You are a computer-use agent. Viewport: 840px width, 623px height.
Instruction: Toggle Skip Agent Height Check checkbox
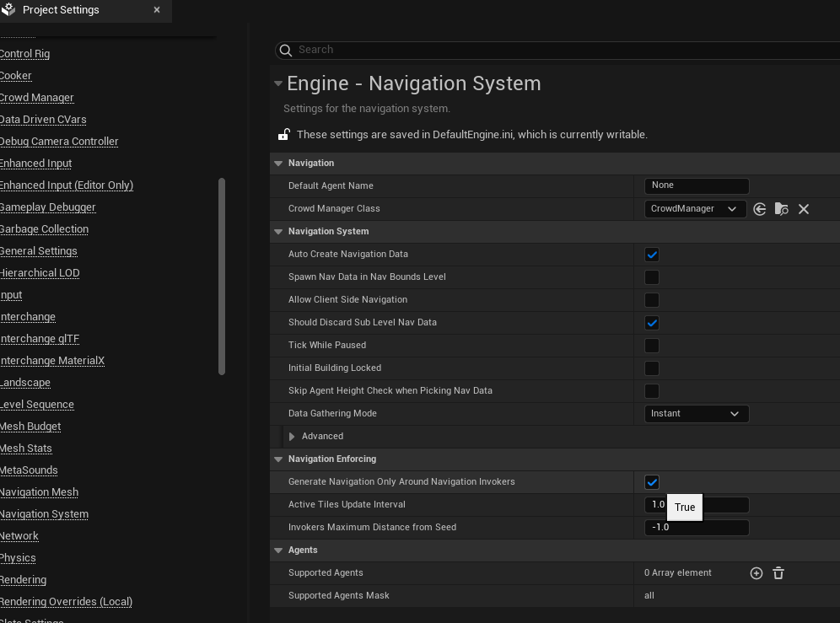pos(651,391)
